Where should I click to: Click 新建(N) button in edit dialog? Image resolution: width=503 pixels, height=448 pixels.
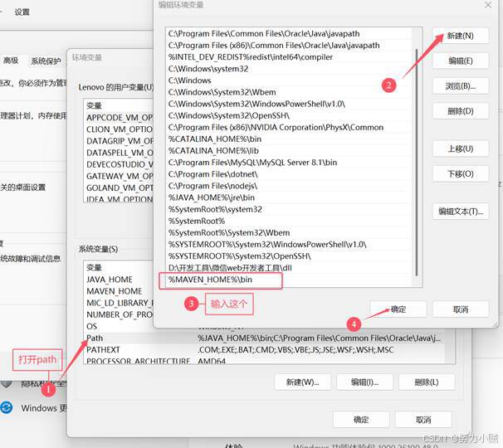pos(461,36)
